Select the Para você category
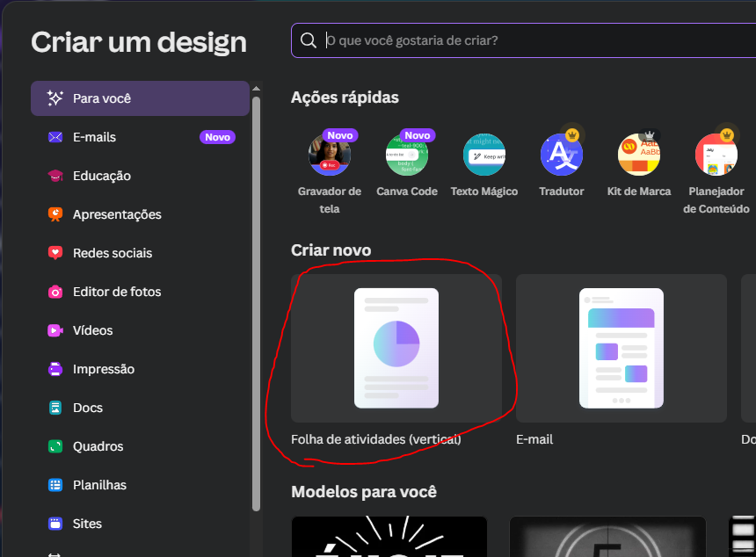 [x=140, y=98]
